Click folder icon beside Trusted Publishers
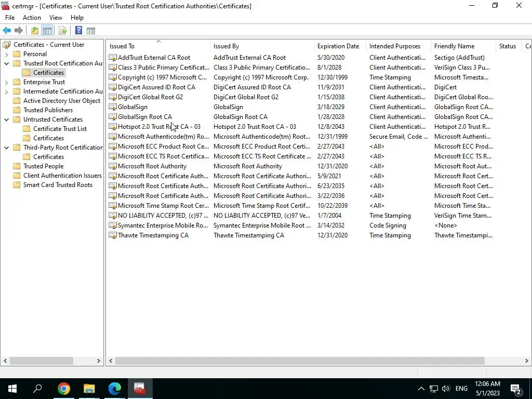The image size is (532, 399). [x=17, y=110]
